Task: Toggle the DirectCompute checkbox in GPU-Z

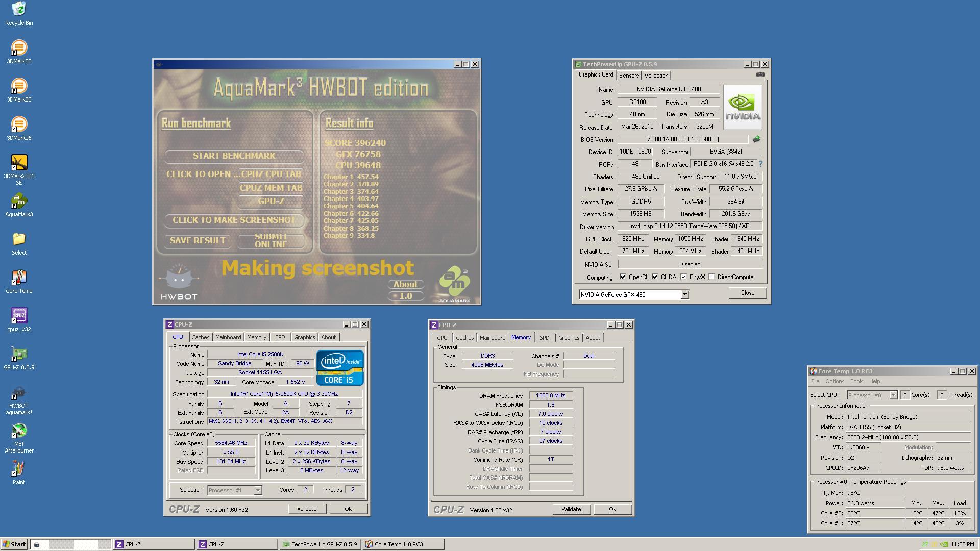Action: (x=712, y=277)
